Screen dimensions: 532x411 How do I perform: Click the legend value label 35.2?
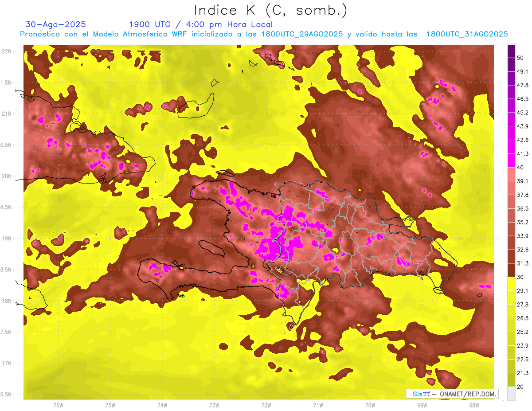(522, 222)
